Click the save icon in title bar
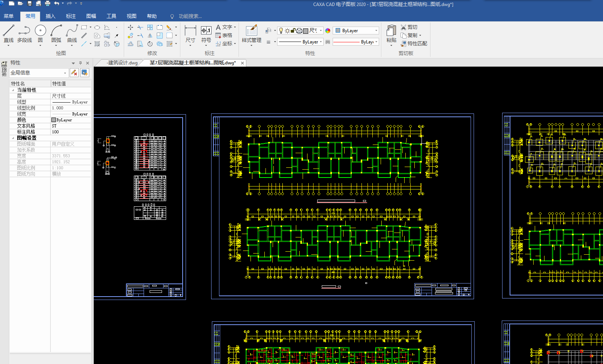This screenshot has height=364, width=603. click(x=30, y=3)
